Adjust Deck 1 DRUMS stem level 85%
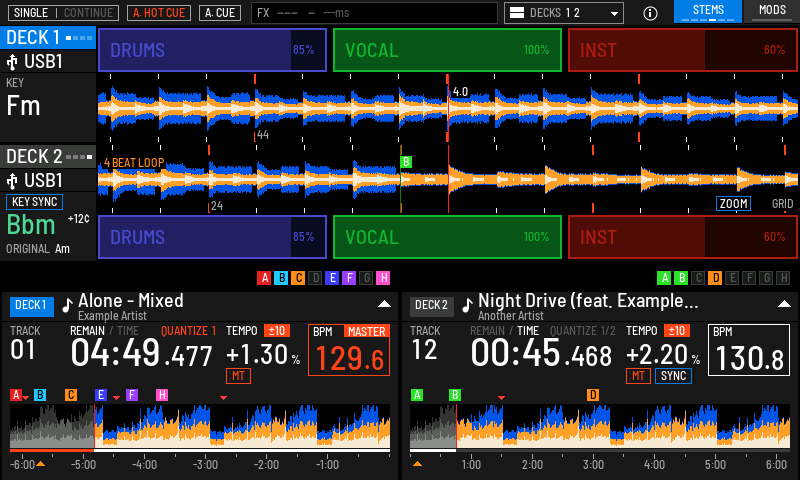This screenshot has width=800, height=480. (212, 50)
